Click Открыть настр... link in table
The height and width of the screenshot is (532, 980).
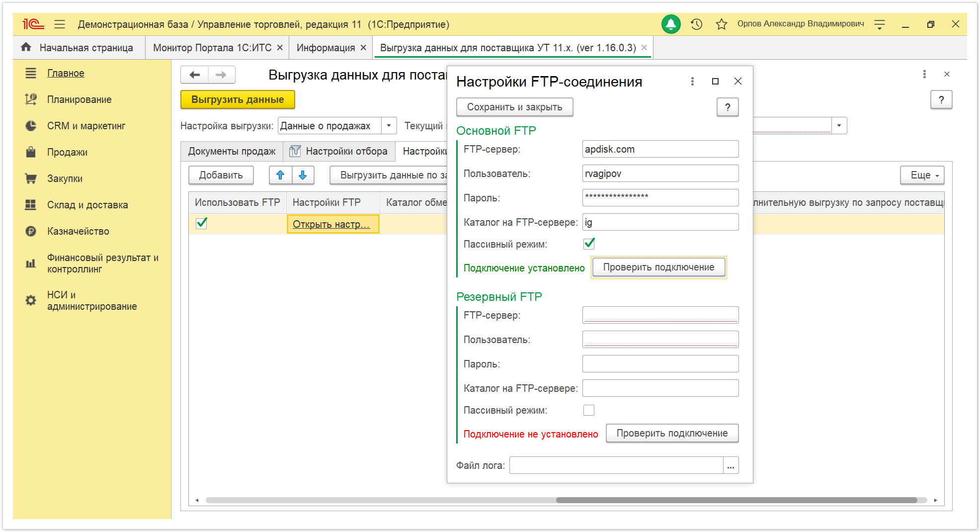tap(331, 224)
